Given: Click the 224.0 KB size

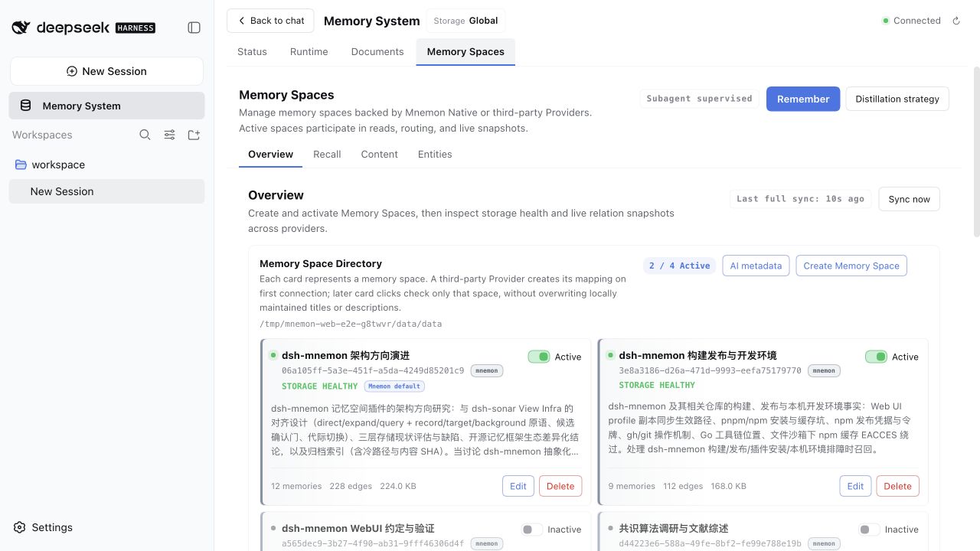Looking at the screenshot, I should point(398,486).
